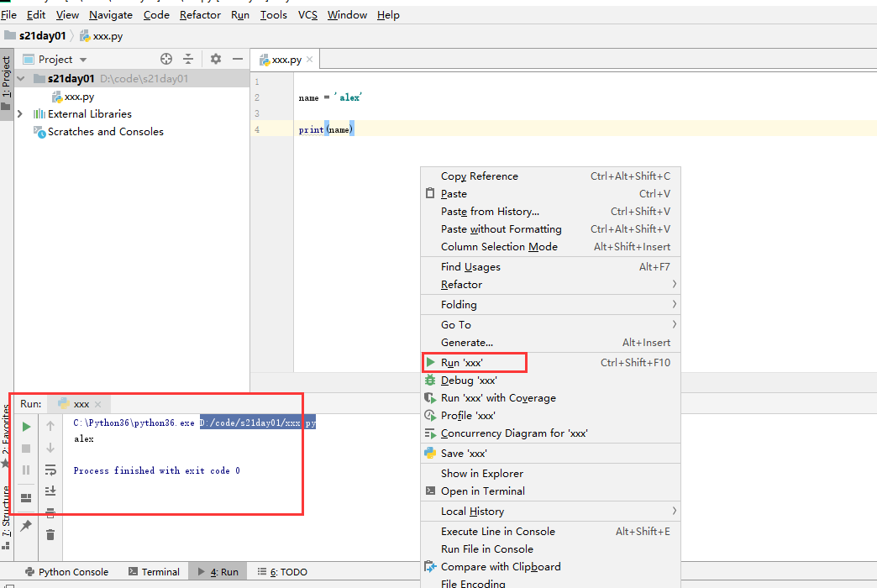The height and width of the screenshot is (588, 877).
Task: Click the Stop square in Run panel
Action: tap(26, 449)
